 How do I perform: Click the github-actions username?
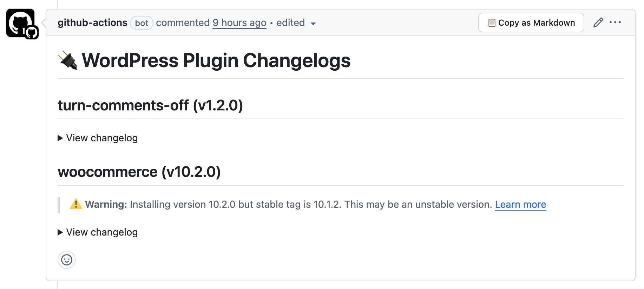point(93,23)
